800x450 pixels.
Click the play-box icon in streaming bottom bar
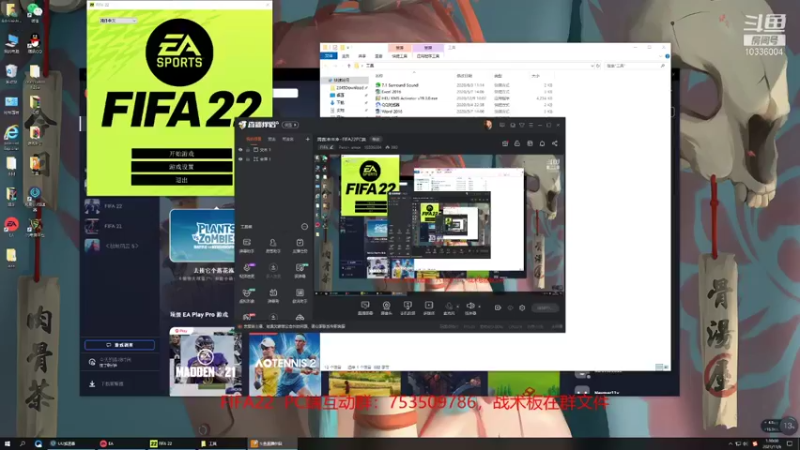[x=429, y=306]
